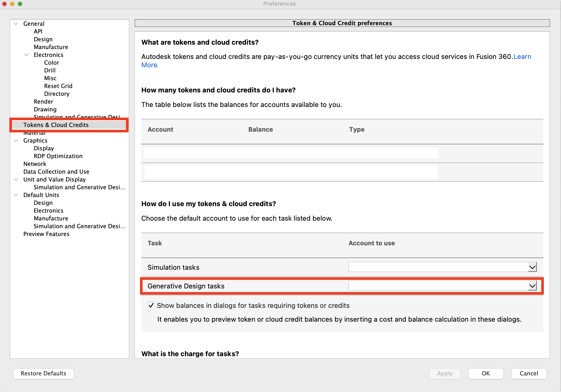This screenshot has height=392, width=561.
Task: Select Reset Grid under Electronics
Action: [58, 86]
